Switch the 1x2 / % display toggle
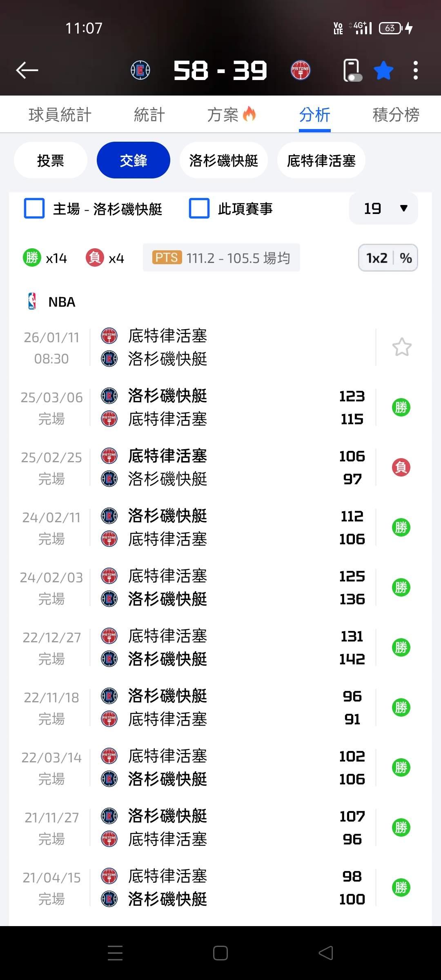 click(388, 258)
